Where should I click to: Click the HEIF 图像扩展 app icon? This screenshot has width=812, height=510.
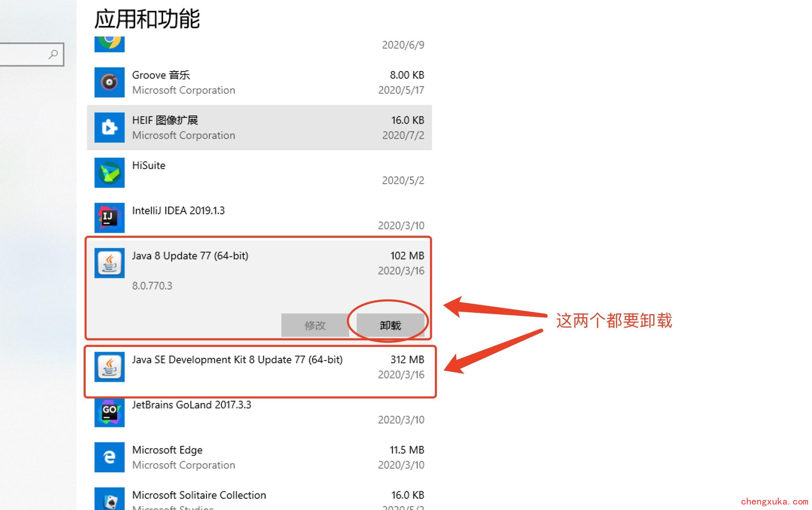110,127
